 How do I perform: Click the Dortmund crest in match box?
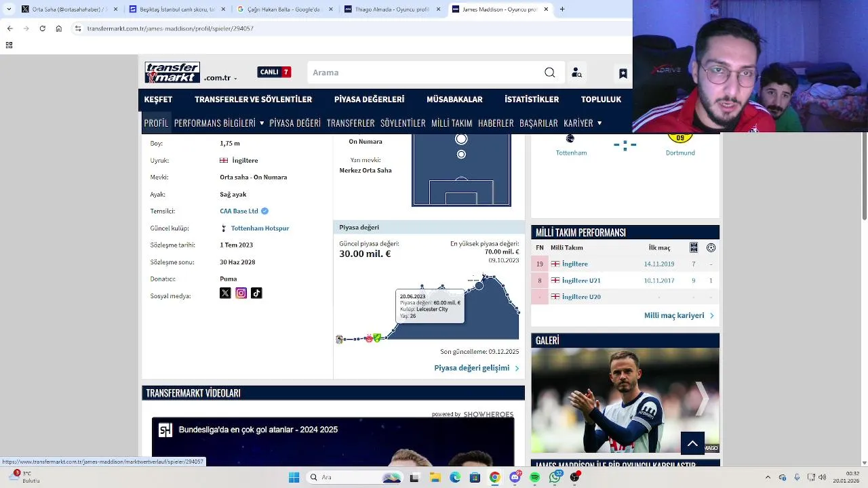click(x=680, y=138)
